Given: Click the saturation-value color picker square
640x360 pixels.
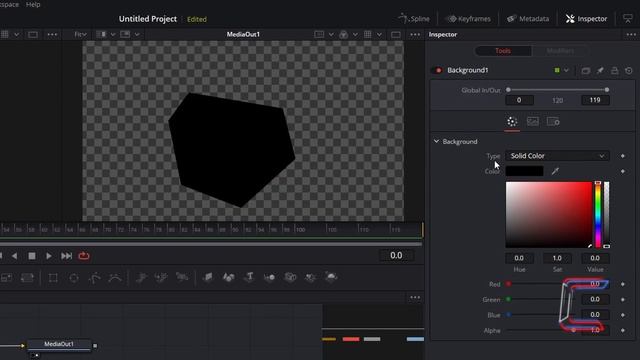Looking at the screenshot, I should (x=549, y=215).
